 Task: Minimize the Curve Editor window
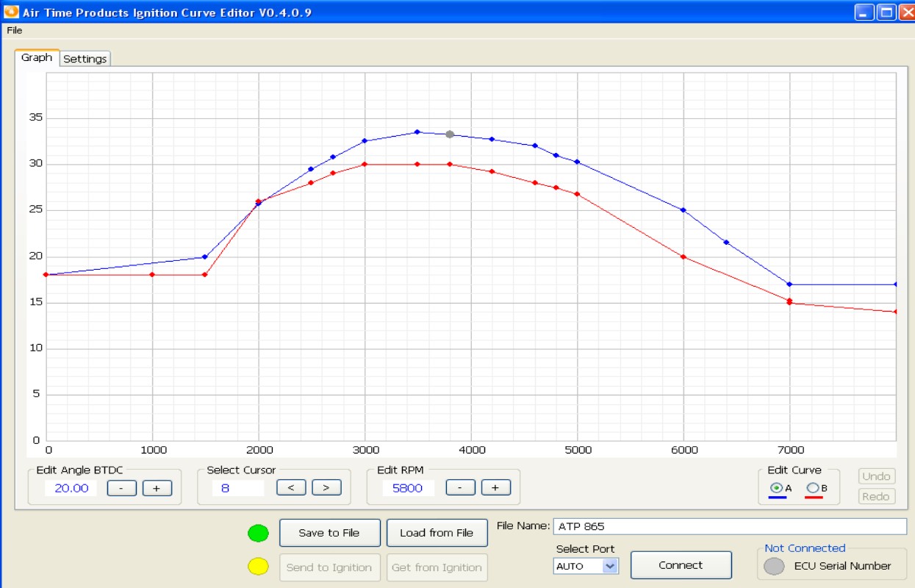click(865, 12)
